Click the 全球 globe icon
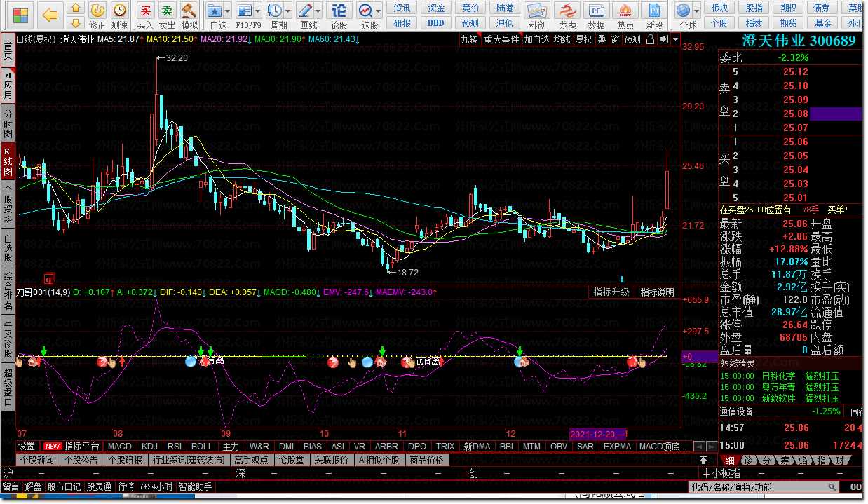This screenshot has height=504, width=868. [x=684, y=11]
